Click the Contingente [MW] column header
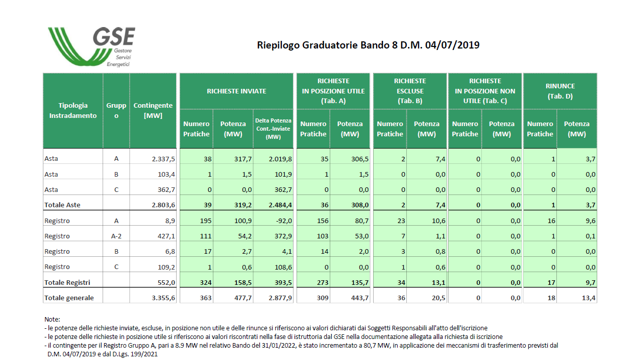Viewport: 635px width, 364px height. pyautogui.click(x=153, y=110)
